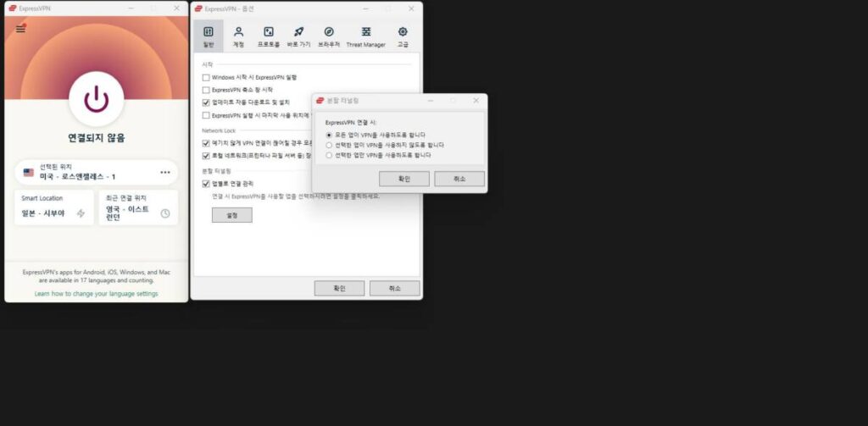Toggle ExpressVPN 축소 창 시작 checkbox
868x426 pixels.
tap(206, 90)
